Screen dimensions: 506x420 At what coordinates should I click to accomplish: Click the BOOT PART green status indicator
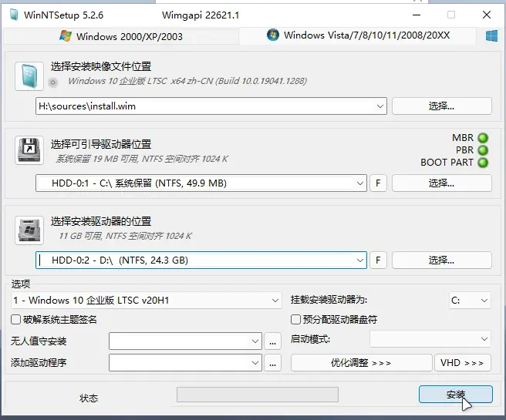483,162
